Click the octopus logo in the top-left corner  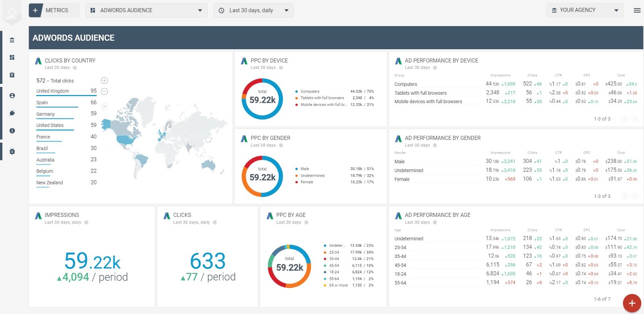point(12,15)
